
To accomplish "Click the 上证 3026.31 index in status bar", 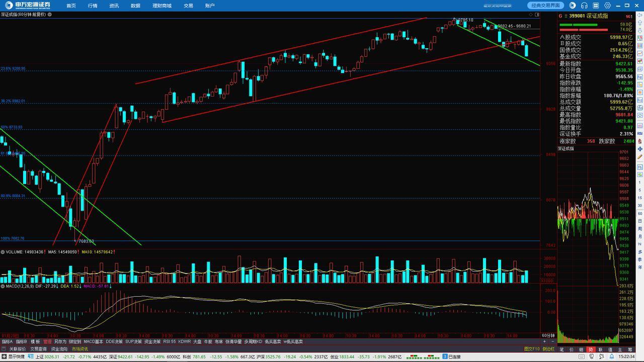I will pos(47,357).
